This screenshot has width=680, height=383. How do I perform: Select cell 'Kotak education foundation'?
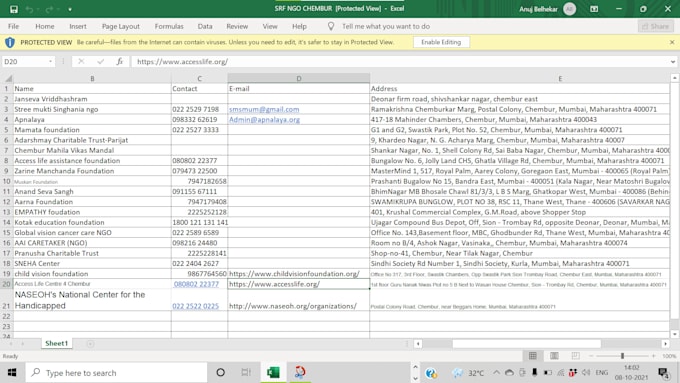(x=92, y=223)
